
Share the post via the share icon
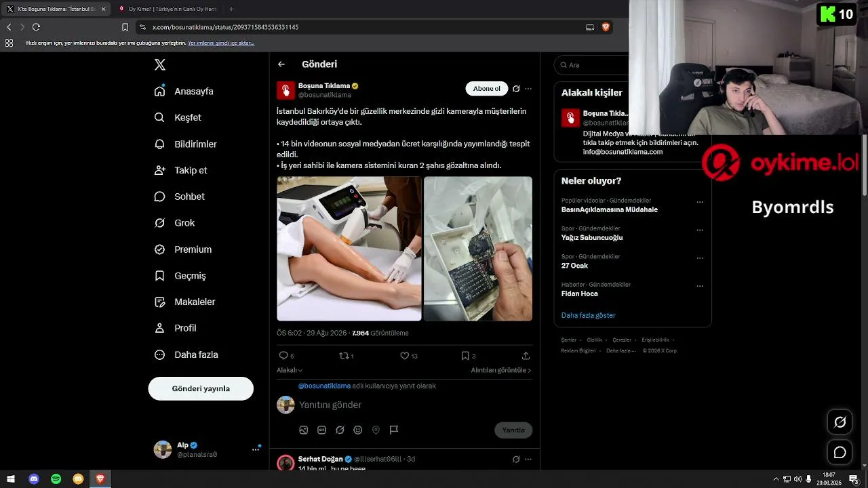pyautogui.click(x=526, y=356)
